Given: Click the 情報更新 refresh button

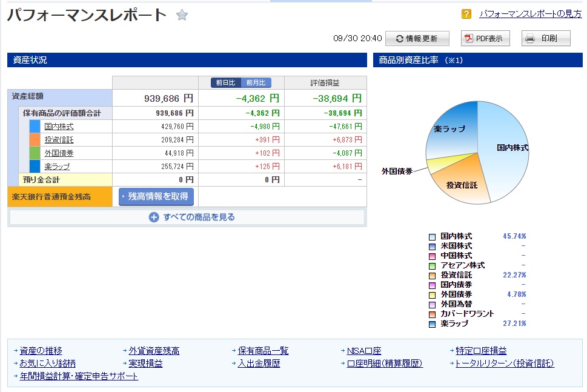Looking at the screenshot, I should coord(417,38).
